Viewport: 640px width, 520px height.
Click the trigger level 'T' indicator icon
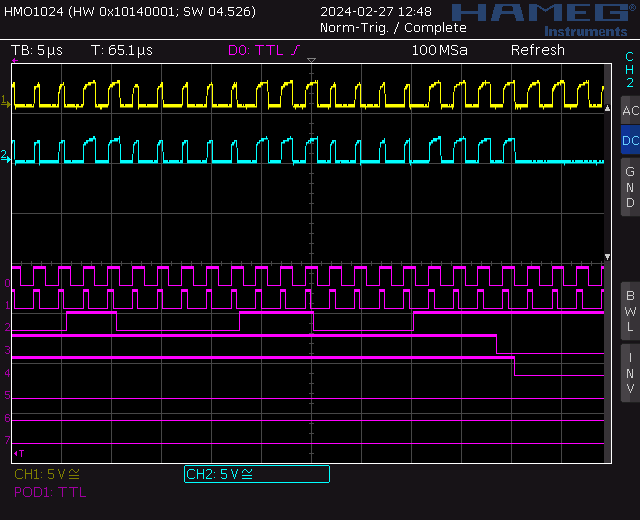(19, 453)
